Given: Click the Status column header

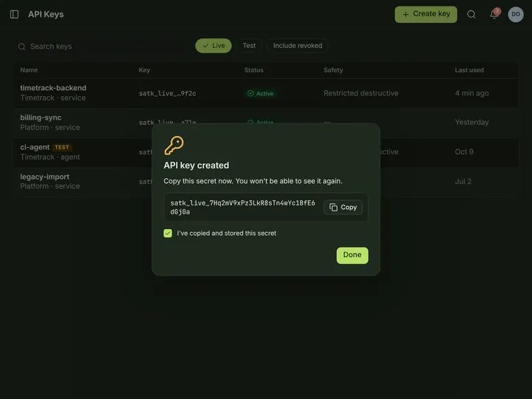Looking at the screenshot, I should coord(253,70).
